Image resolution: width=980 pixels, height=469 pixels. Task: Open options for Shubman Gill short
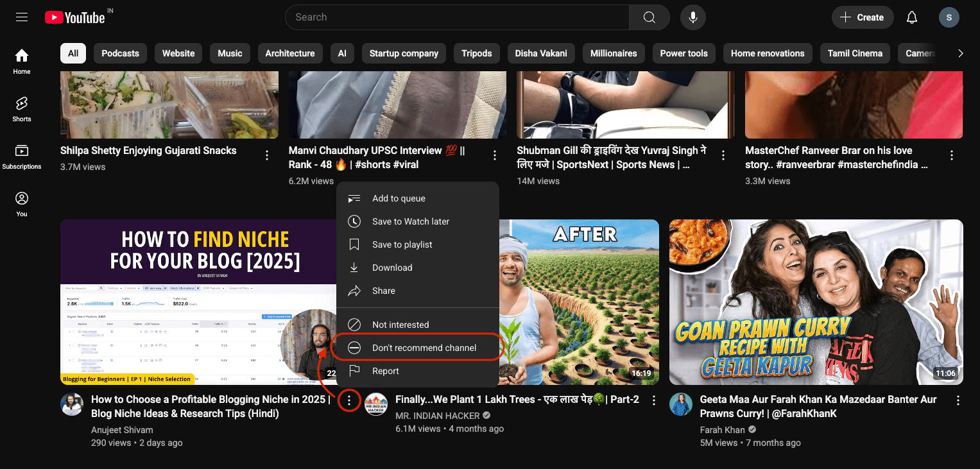point(723,155)
